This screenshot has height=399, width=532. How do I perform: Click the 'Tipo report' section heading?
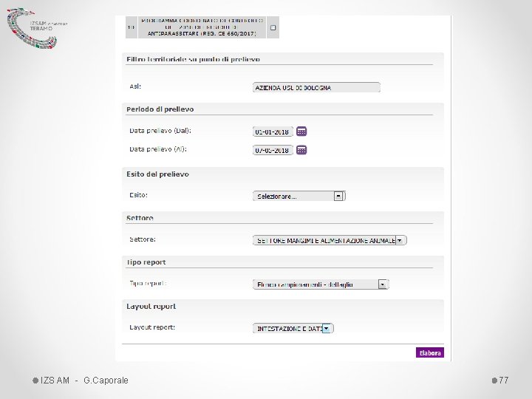tap(146, 262)
